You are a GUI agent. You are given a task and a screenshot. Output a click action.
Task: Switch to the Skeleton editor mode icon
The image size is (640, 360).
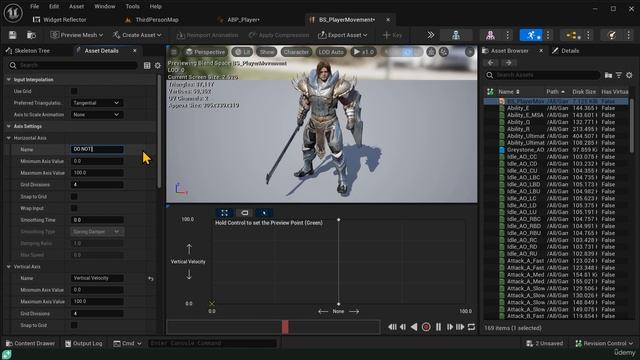click(x=456, y=35)
